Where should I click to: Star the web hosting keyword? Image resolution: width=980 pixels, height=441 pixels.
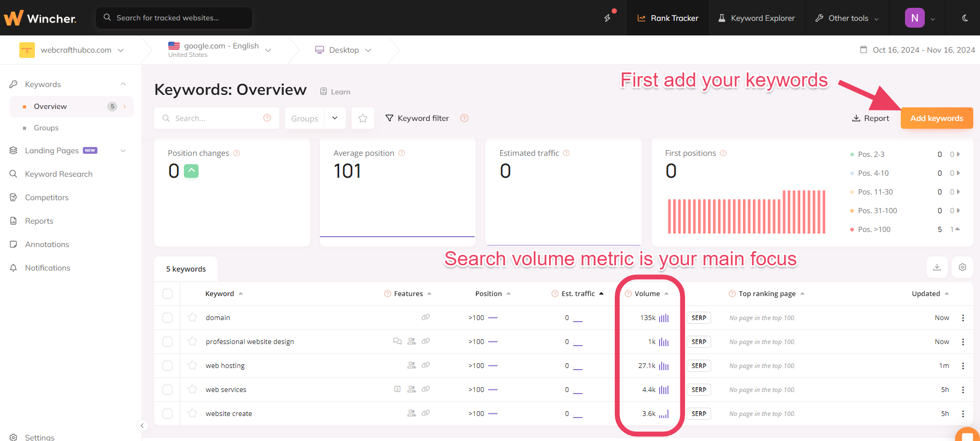[192, 365]
